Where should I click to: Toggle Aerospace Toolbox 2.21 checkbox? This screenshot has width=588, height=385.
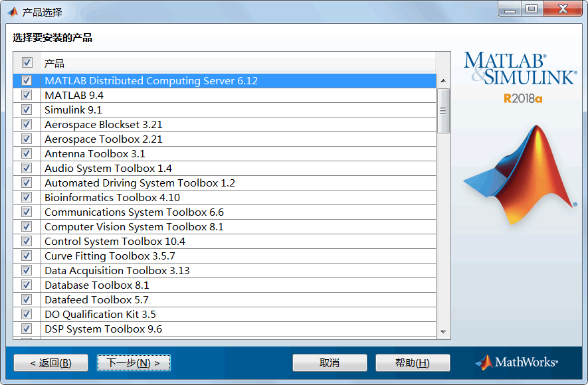pyautogui.click(x=27, y=139)
